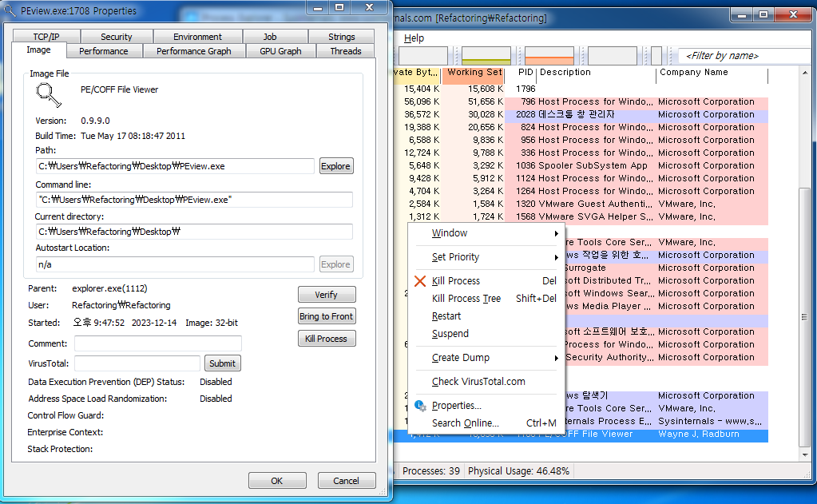
Task: Switch to the Security tab
Action: [116, 37]
